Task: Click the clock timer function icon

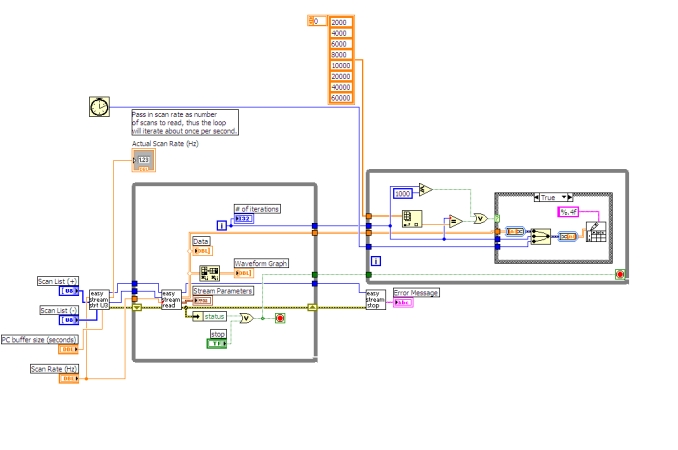Action: point(99,107)
